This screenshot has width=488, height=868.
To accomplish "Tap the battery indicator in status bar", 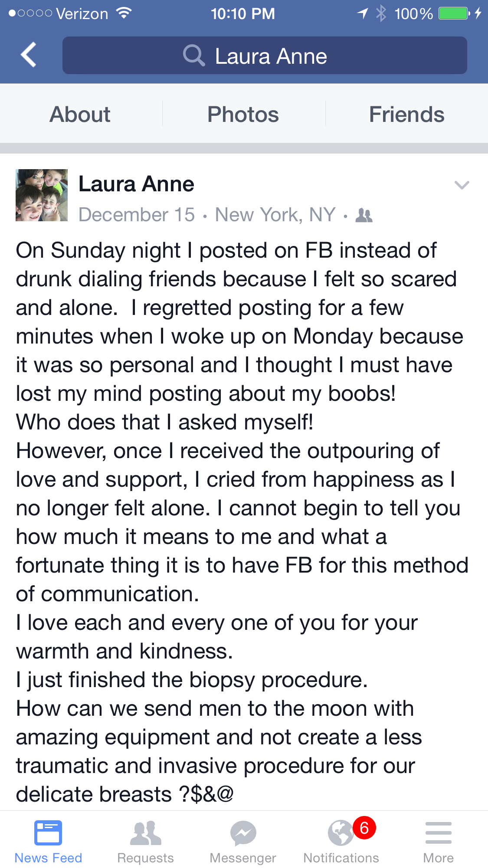I will point(454,13).
